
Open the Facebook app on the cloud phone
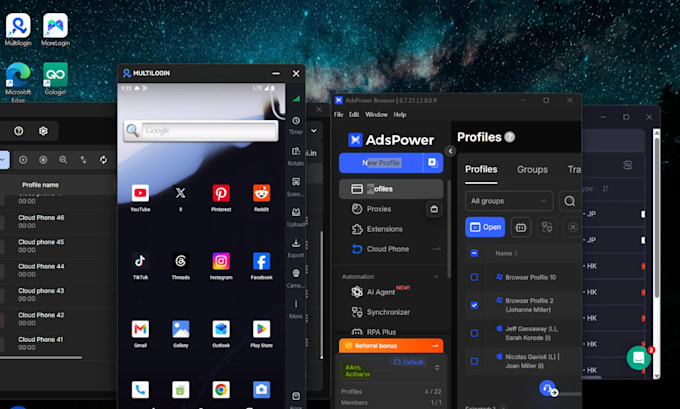[262, 265]
